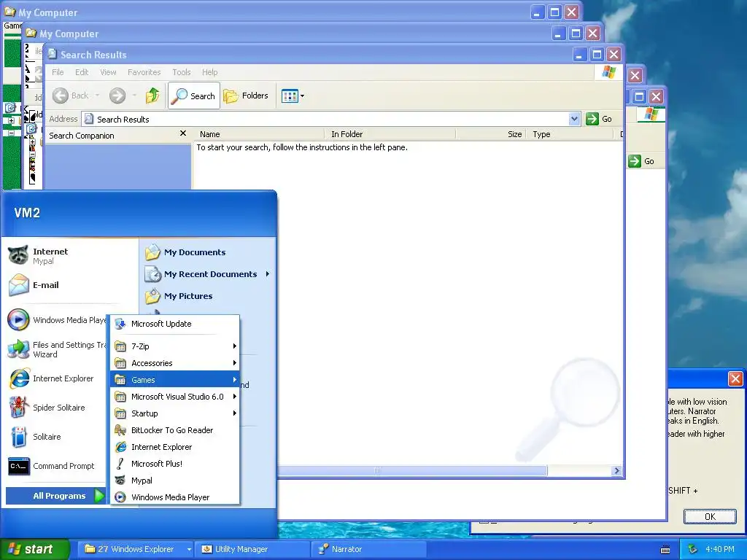Image resolution: width=747 pixels, height=560 pixels.
Task: Open the Help menu
Action: tap(209, 72)
